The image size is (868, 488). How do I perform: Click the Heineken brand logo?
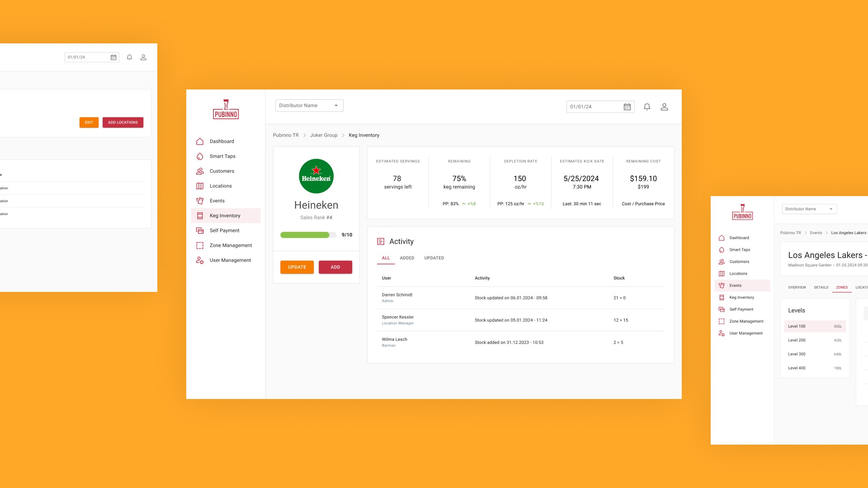pyautogui.click(x=316, y=176)
